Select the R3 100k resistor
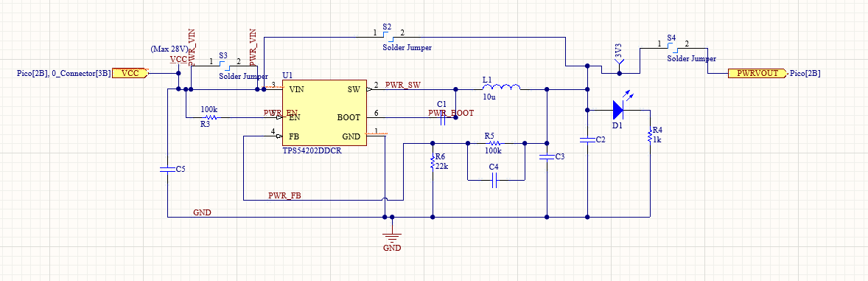 pyautogui.click(x=210, y=117)
